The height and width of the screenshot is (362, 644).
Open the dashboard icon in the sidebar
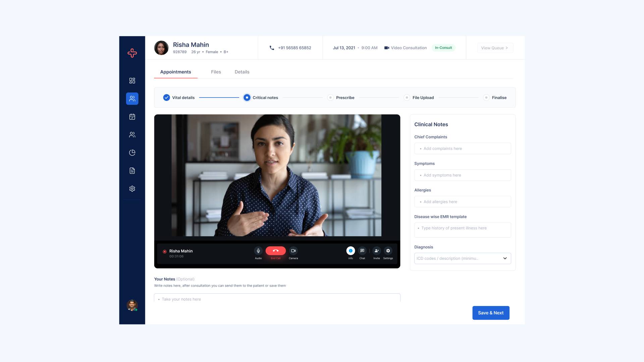[x=132, y=80]
